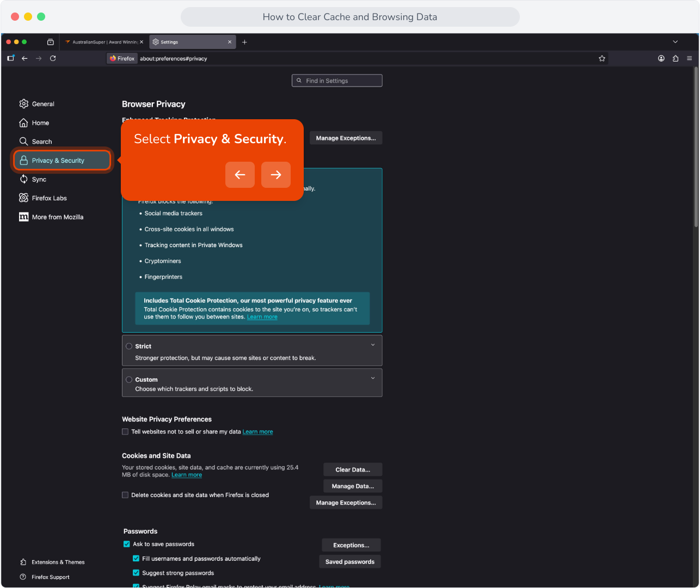Click the browser back arrow
The height and width of the screenshot is (588, 700).
click(24, 58)
